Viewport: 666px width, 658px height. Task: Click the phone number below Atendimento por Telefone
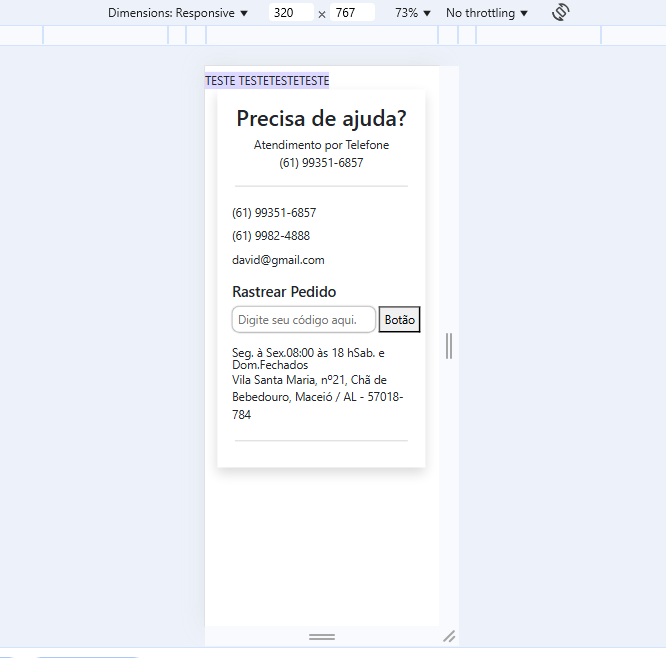(321, 163)
